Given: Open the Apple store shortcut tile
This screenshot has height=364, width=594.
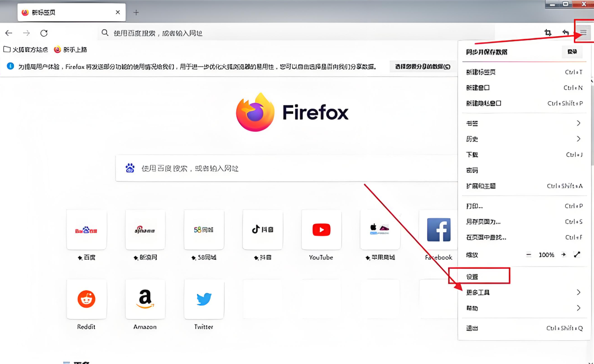Looking at the screenshot, I should click(x=380, y=230).
